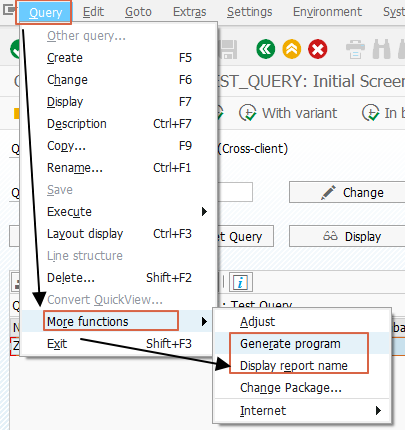Select Create from the Query menu

119,58
